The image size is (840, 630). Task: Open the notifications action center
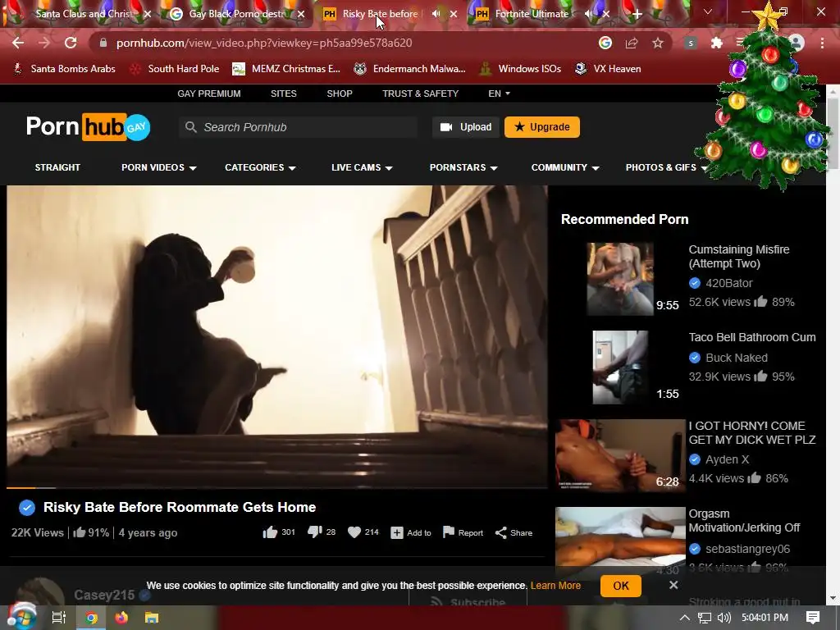[x=813, y=618]
